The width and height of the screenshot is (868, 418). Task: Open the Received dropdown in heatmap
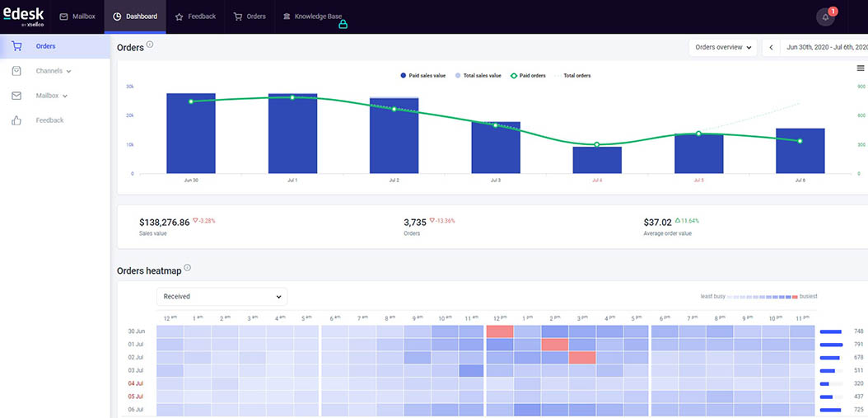222,297
